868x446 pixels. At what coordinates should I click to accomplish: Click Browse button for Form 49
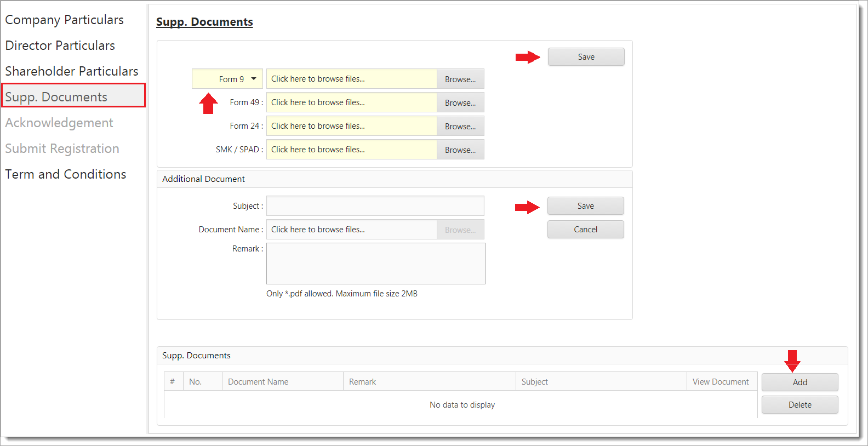click(x=460, y=102)
